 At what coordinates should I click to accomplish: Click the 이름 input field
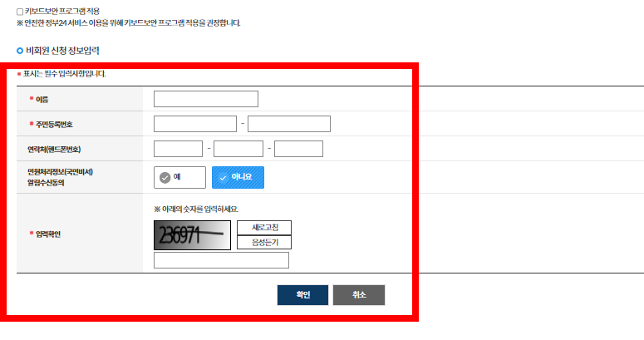206,99
